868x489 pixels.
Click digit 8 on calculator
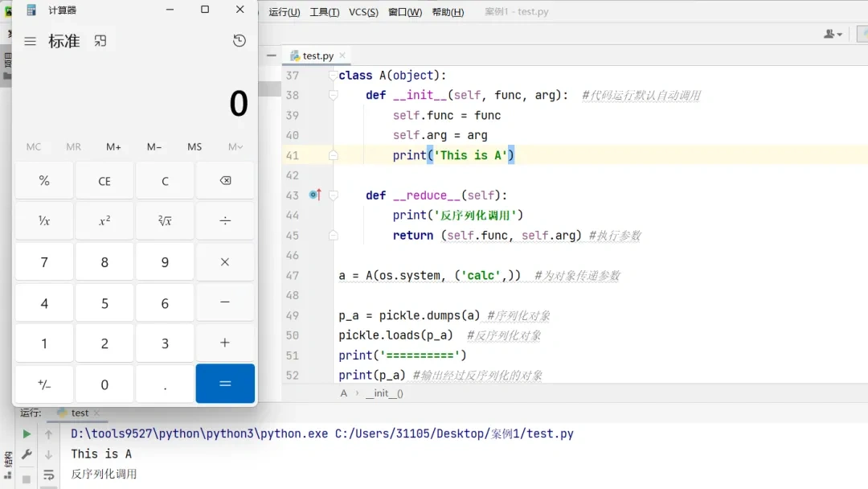104,262
